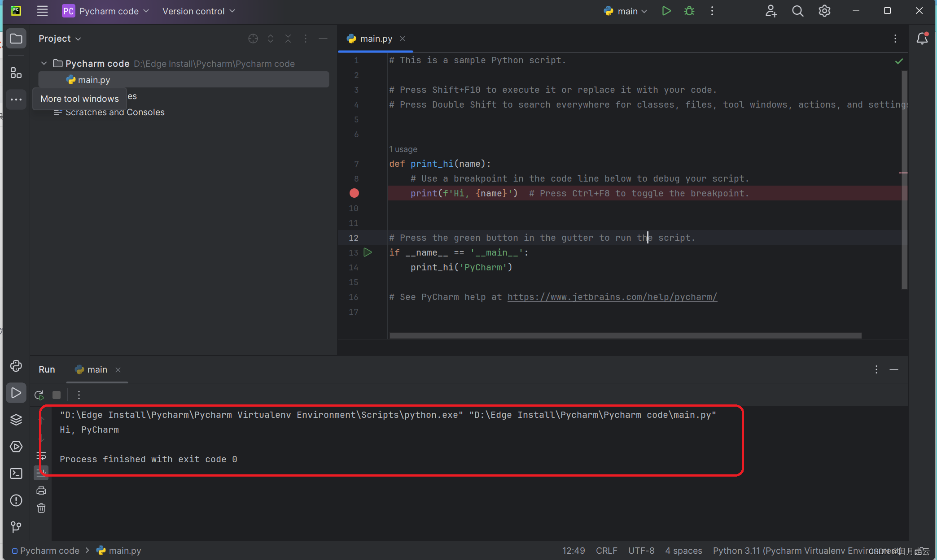Toggle soft-wrap in Run console
This screenshot has width=937, height=560.
[41, 456]
